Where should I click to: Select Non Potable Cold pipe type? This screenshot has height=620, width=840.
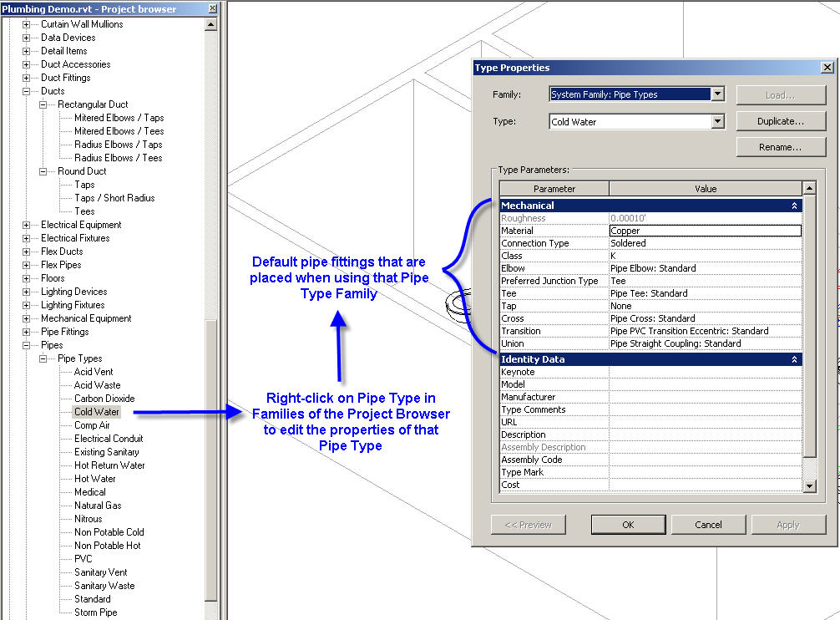click(109, 532)
